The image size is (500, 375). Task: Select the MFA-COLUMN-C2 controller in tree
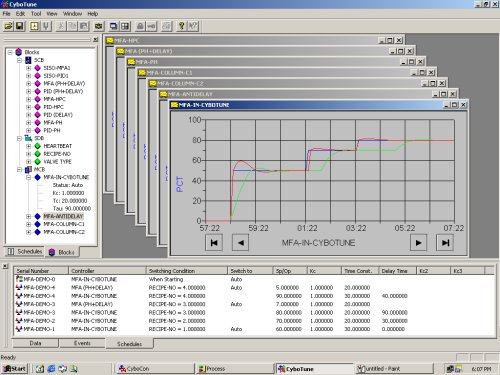point(64,232)
